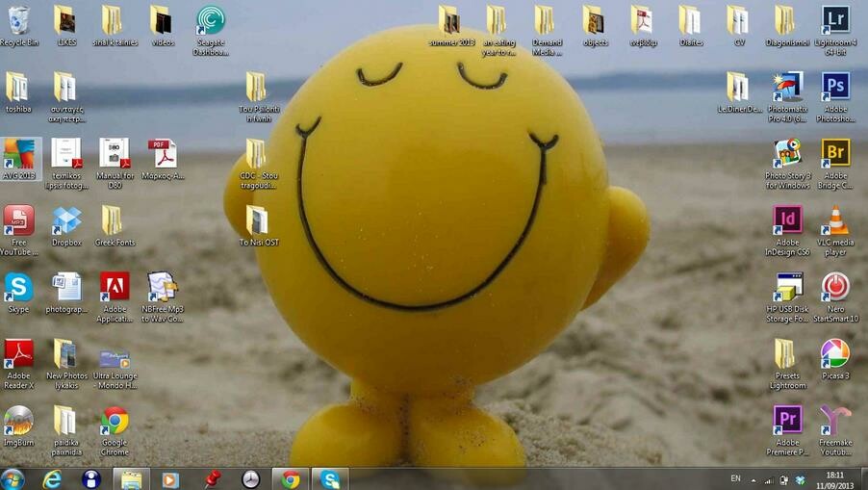Screen dimensions: 868x490
Task: Click the network signal tray icon
Action: coord(768,480)
